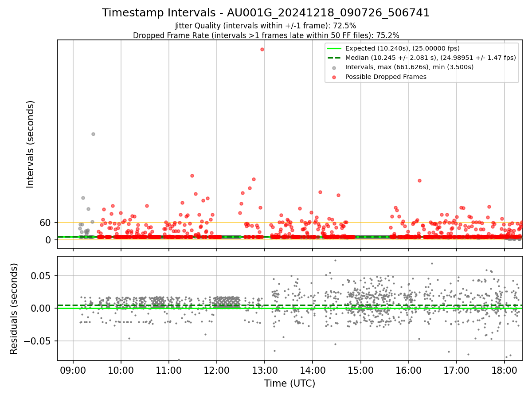Click 'Median (10.245 +/- 2.081 s)' legend entry
This screenshot has width=532, height=399.
click(430, 58)
